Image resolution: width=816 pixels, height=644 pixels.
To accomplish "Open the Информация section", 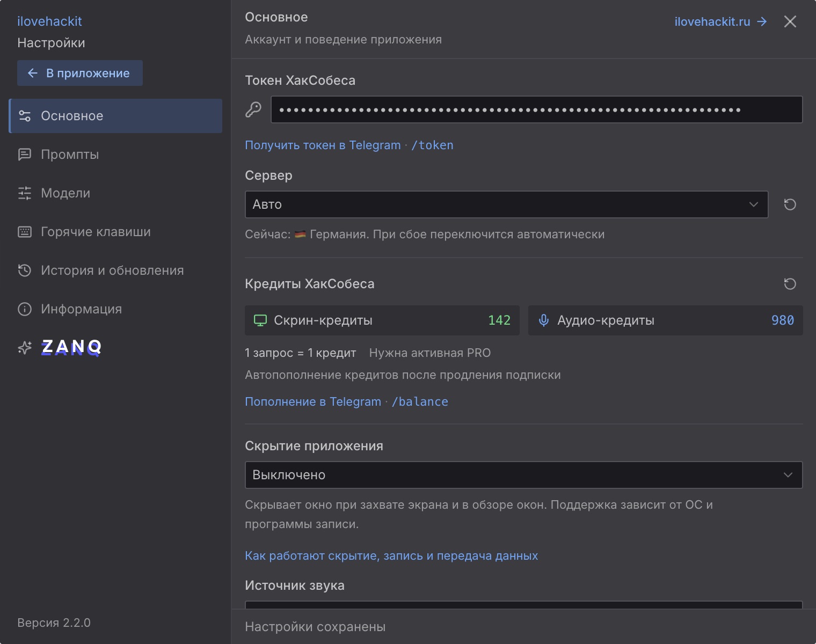I will click(115, 309).
